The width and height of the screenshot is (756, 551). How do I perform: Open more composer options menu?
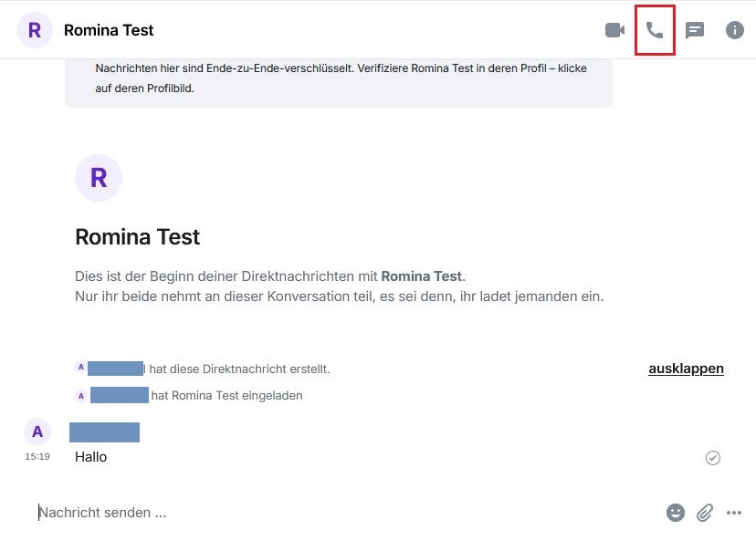tap(734, 513)
